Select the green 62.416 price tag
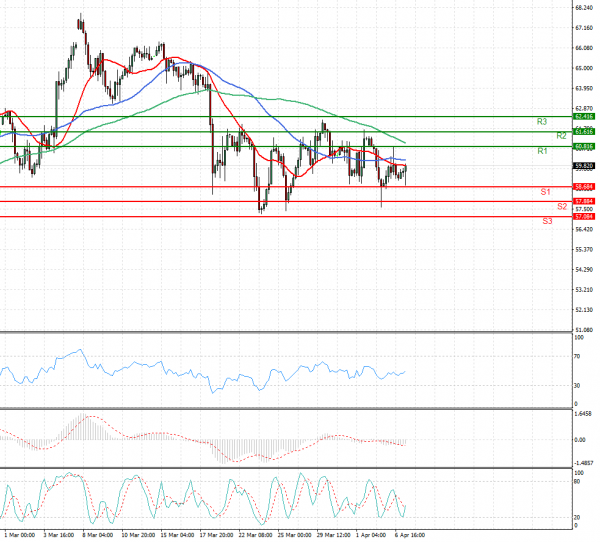This screenshot has height=542, width=600. tap(584, 116)
